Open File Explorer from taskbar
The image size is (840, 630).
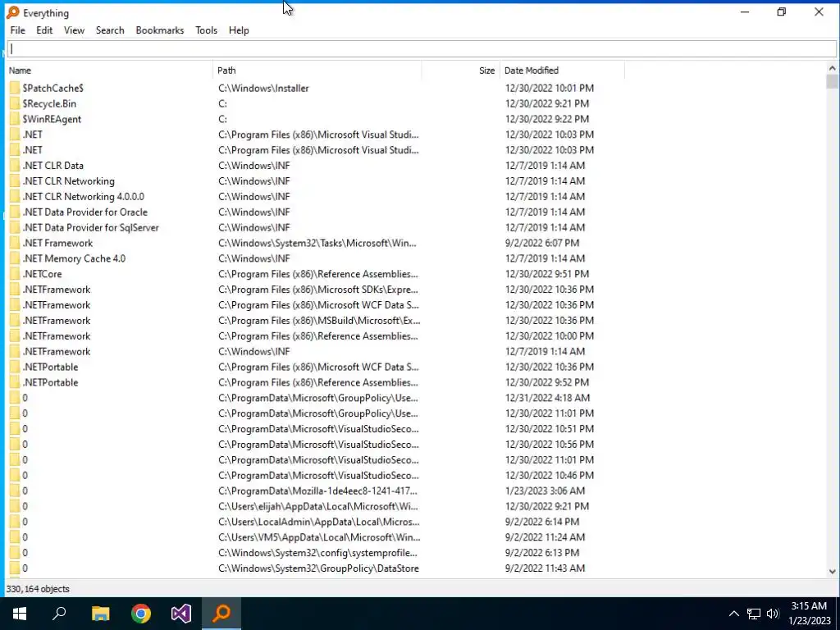100,614
